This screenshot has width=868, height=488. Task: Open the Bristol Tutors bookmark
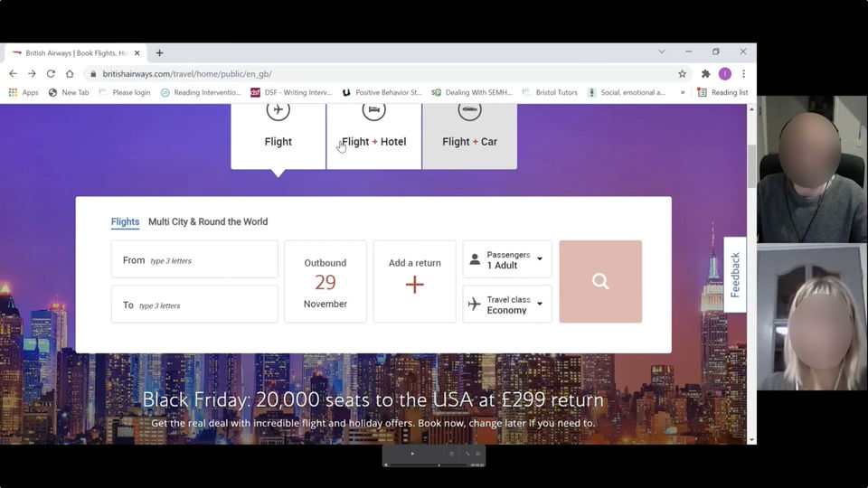click(x=550, y=92)
